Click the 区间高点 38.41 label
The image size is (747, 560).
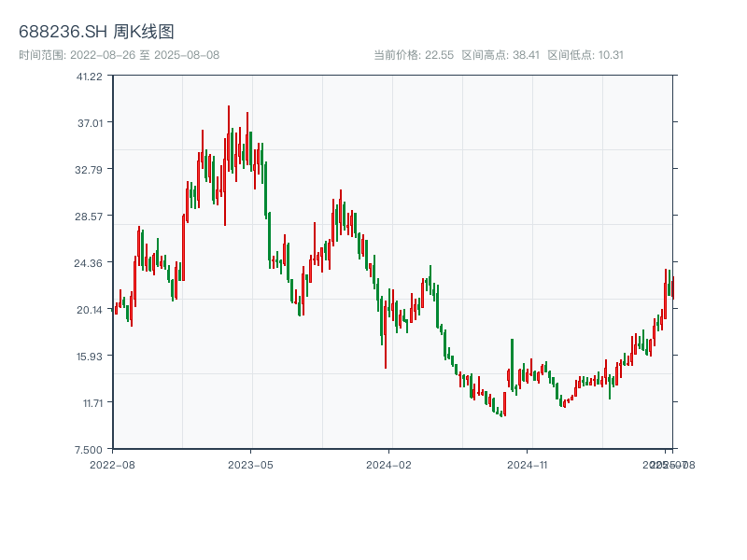pos(500,55)
